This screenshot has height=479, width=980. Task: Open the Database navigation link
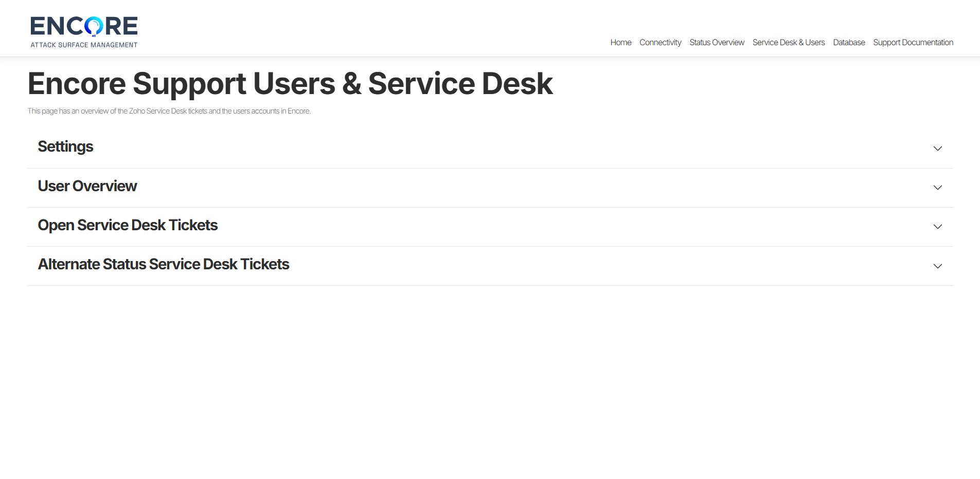[x=849, y=42]
